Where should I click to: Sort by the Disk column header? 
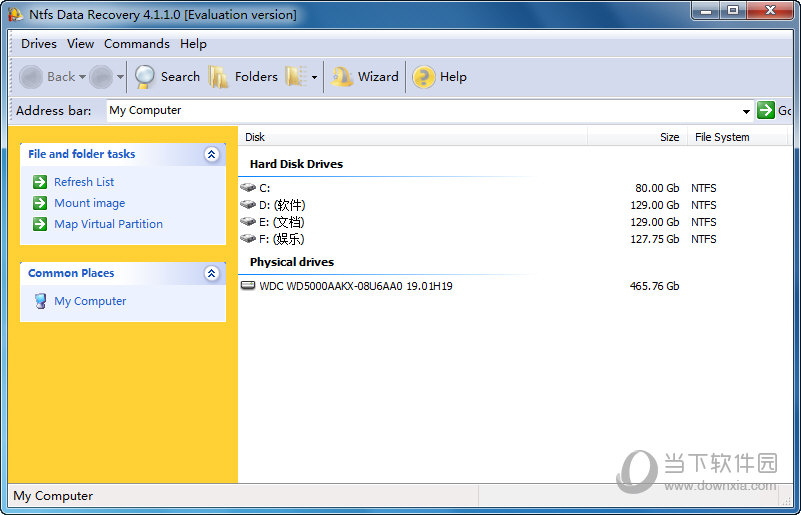tap(413, 137)
